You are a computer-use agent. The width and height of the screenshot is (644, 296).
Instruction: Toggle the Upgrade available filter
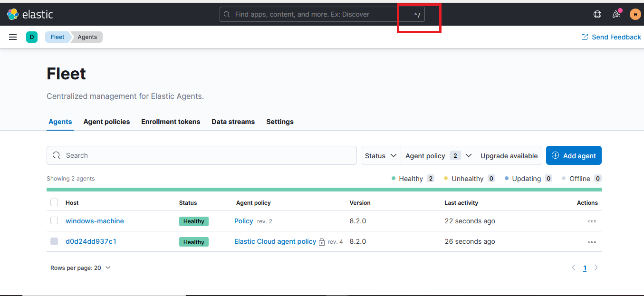(509, 155)
